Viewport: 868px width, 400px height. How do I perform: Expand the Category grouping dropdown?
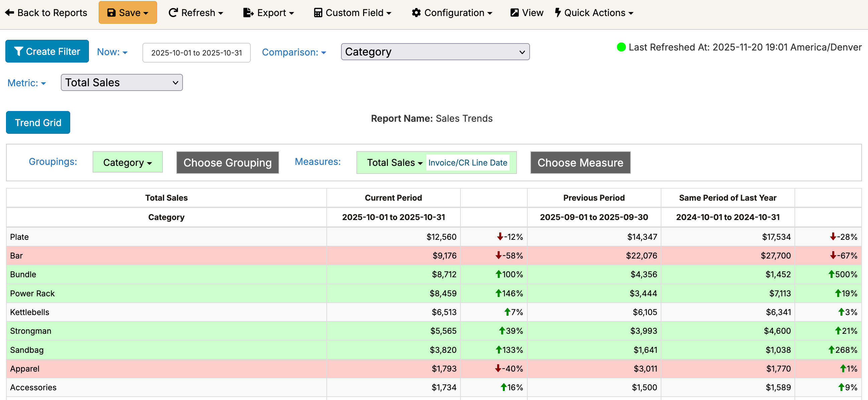127,163
